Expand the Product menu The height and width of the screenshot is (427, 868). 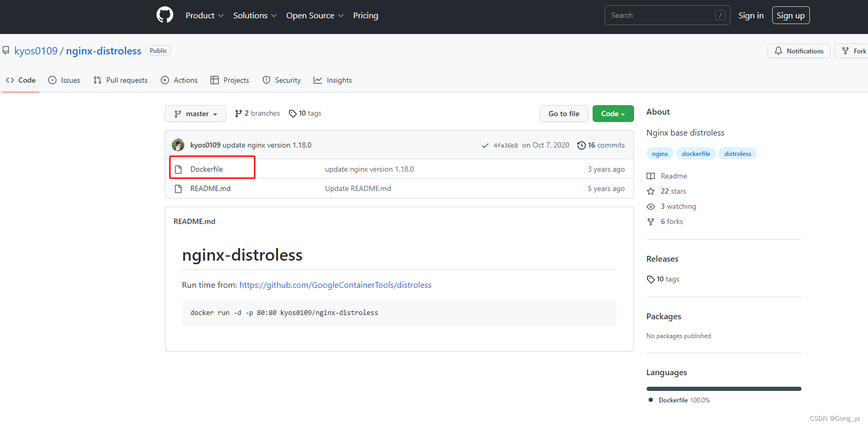pyautogui.click(x=205, y=16)
